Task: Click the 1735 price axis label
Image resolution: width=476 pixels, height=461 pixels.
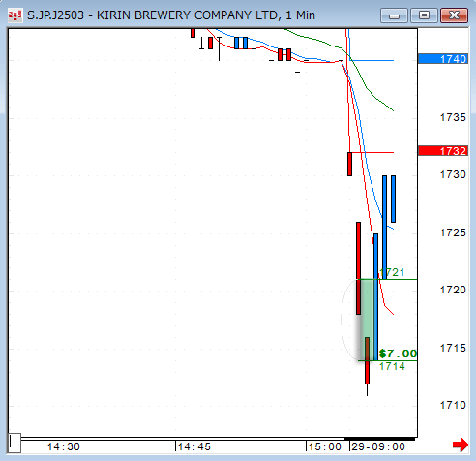Action: [x=453, y=117]
